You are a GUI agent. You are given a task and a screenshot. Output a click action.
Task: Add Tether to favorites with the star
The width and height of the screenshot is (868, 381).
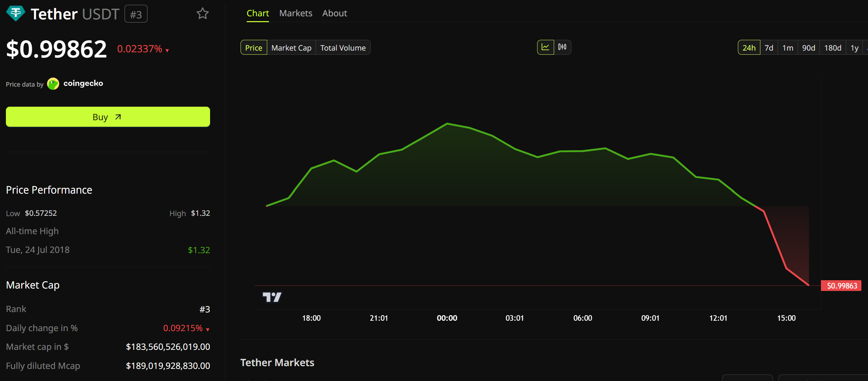point(202,14)
